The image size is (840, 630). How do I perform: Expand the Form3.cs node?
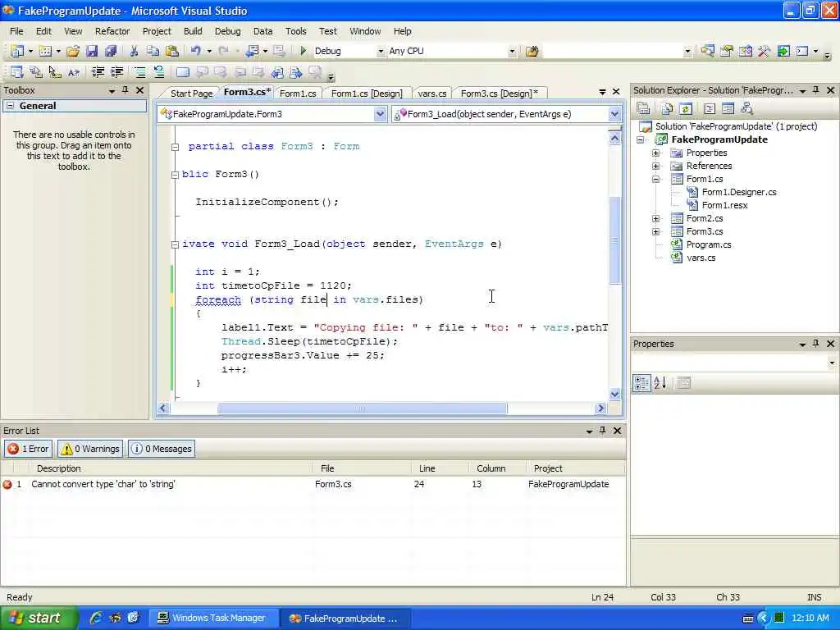pyautogui.click(x=655, y=231)
